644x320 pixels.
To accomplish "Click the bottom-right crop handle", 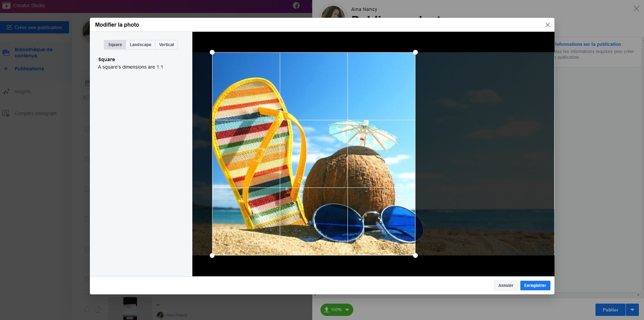I will click(x=415, y=255).
